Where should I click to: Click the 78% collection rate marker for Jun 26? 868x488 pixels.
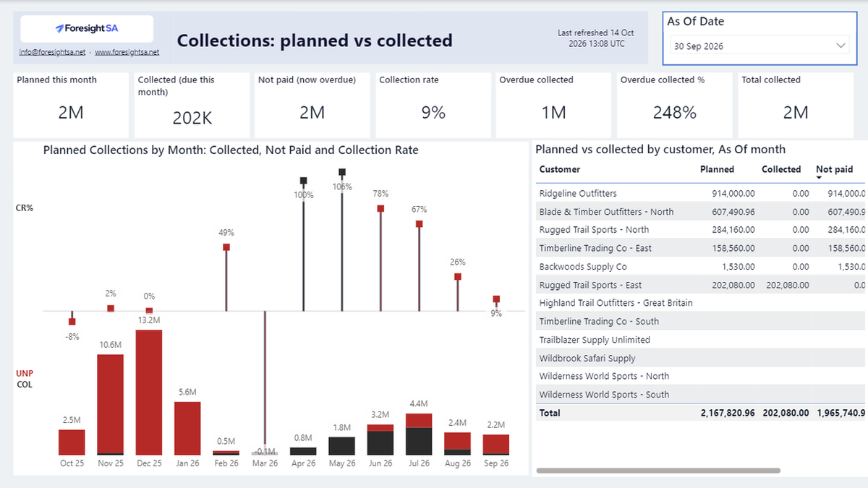click(x=380, y=208)
